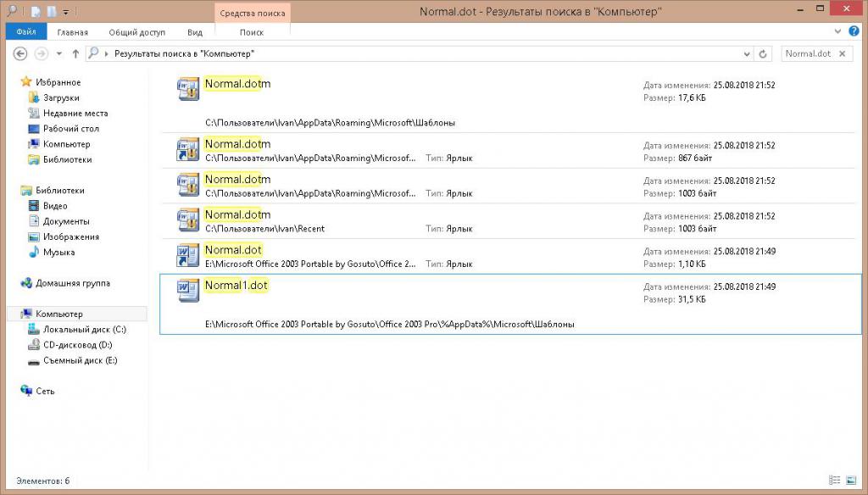Clear the Normal.dot search with the X

(x=842, y=53)
